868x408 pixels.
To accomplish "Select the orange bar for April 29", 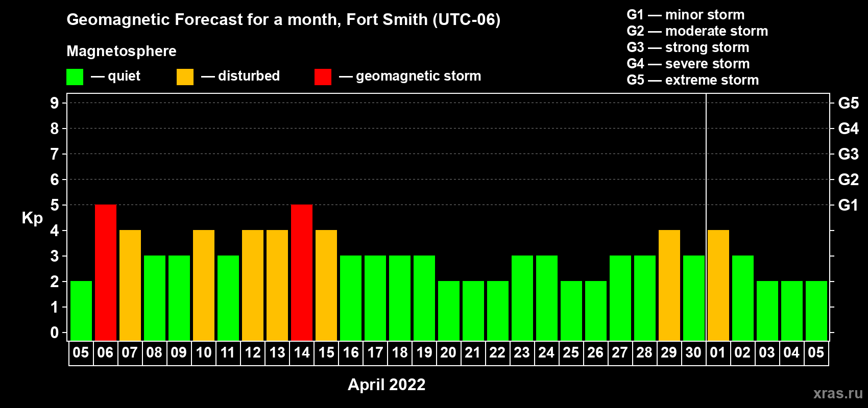I will (669, 285).
